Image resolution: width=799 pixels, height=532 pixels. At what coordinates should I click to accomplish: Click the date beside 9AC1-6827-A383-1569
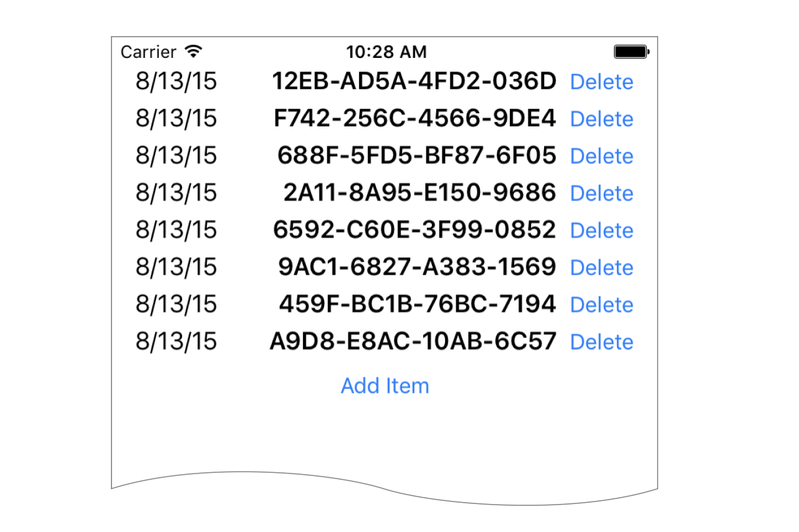176,267
